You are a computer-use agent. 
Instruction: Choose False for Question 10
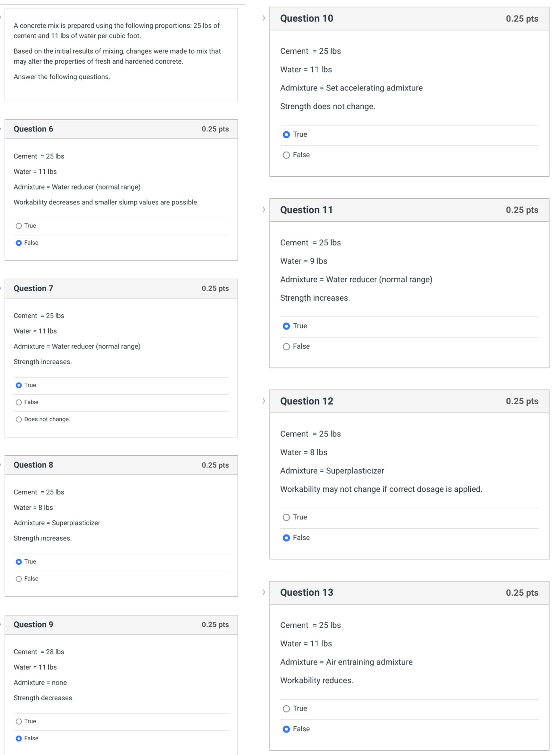pos(286,155)
